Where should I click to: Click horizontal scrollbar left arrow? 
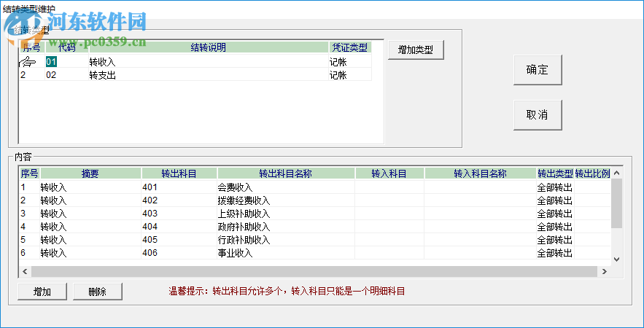(x=25, y=271)
